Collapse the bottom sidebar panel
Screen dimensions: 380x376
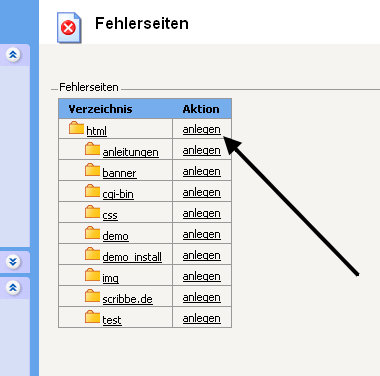(x=13, y=288)
